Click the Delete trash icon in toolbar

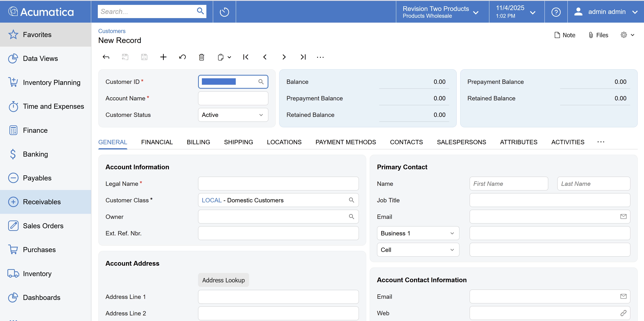(202, 57)
